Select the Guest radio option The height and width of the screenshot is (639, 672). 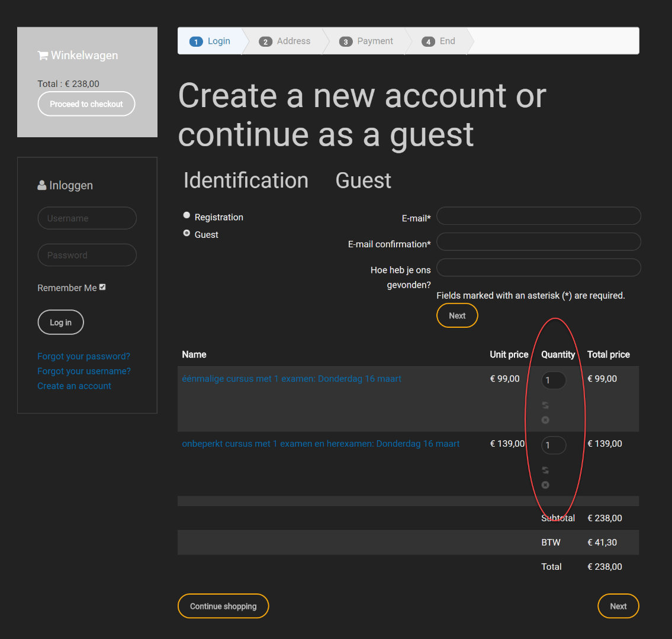(187, 233)
